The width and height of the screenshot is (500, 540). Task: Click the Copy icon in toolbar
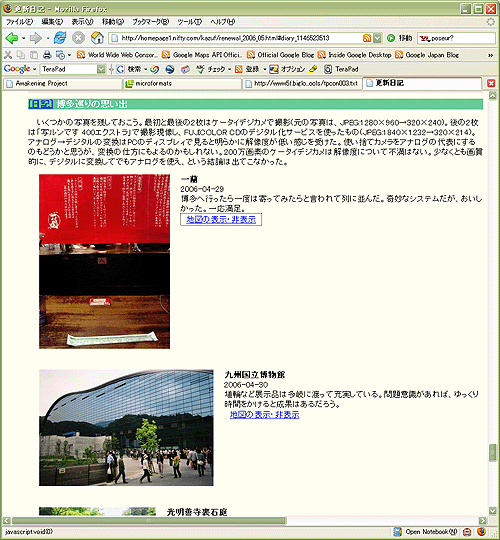(x=21, y=55)
